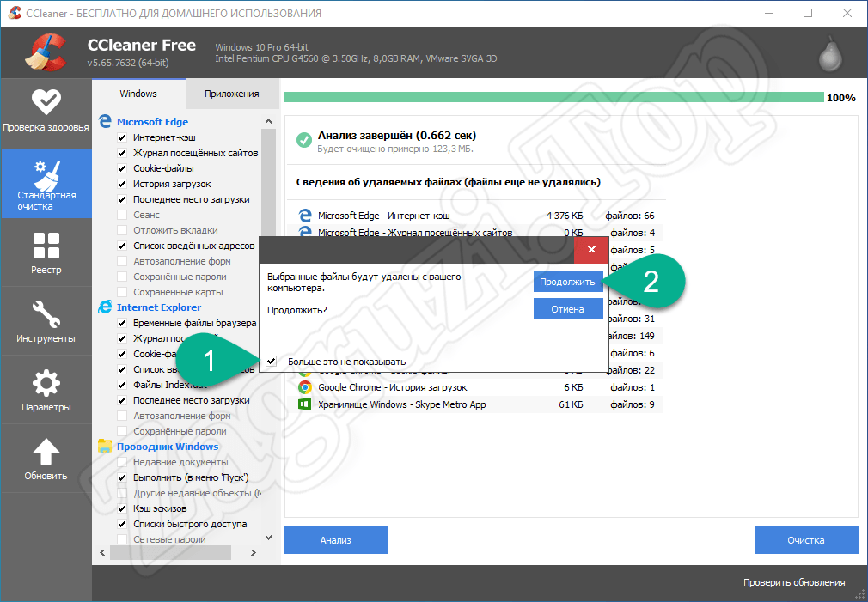
Task: Enable the Недавние документы checkbox
Action: (122, 462)
